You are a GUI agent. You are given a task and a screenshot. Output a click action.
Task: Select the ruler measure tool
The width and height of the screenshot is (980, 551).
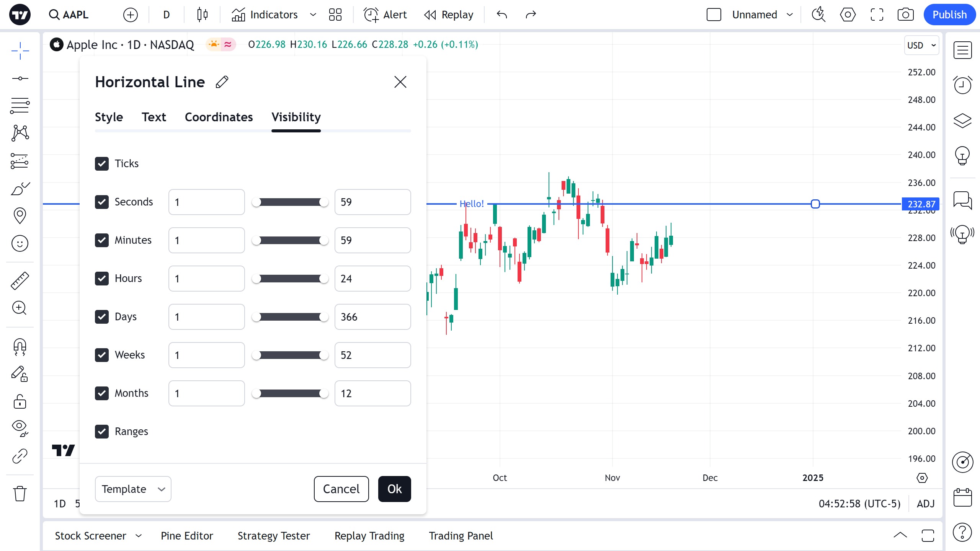(20, 280)
